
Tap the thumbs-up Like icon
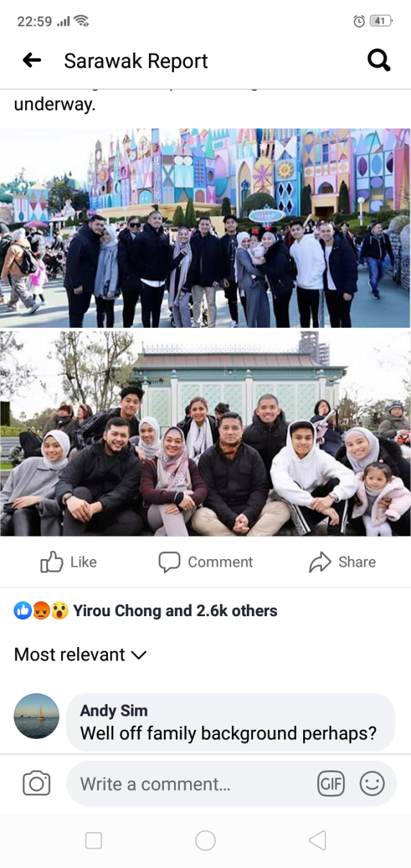point(51,562)
